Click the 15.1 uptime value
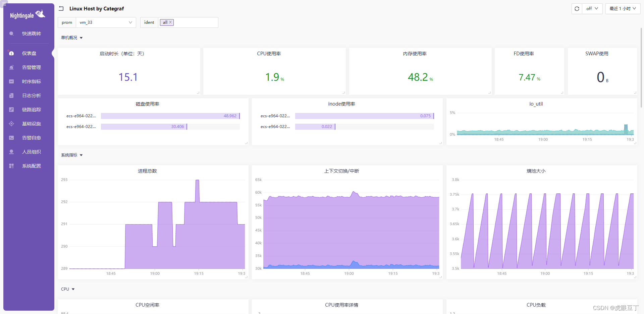644x314 pixels. tap(128, 77)
